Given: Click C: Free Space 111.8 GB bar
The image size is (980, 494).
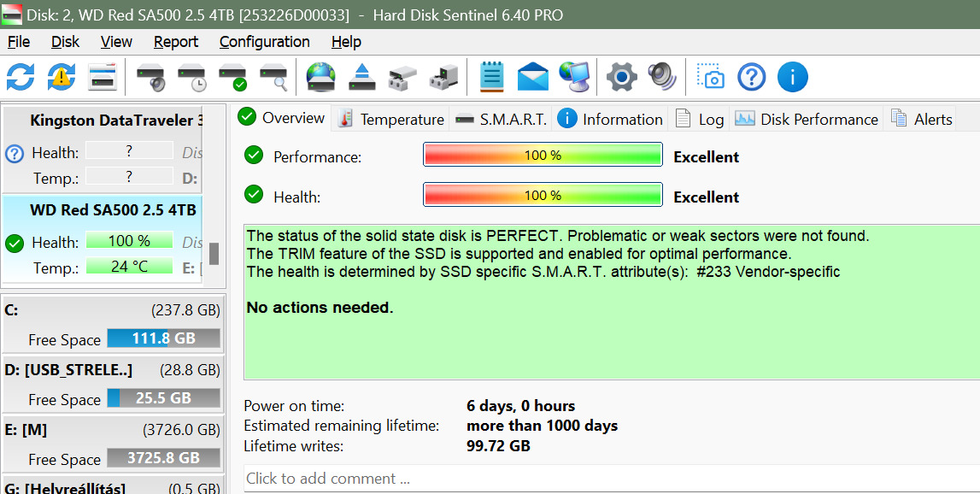Looking at the screenshot, I should [x=164, y=339].
